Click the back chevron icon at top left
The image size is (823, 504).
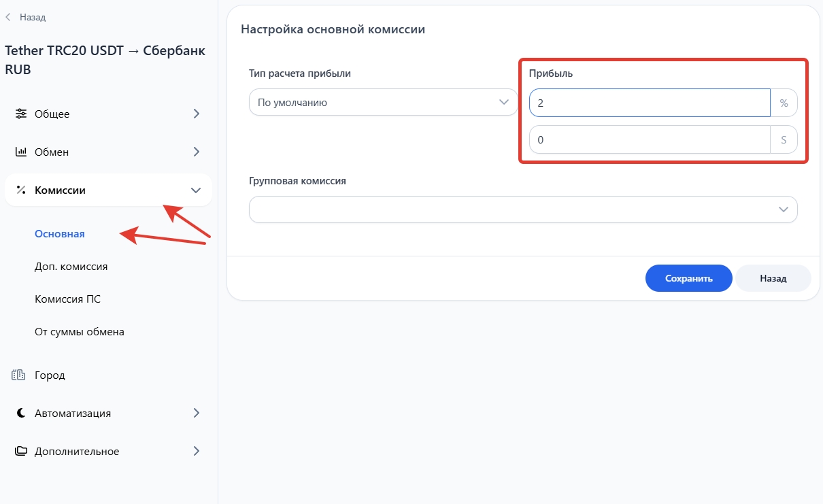pos(8,17)
